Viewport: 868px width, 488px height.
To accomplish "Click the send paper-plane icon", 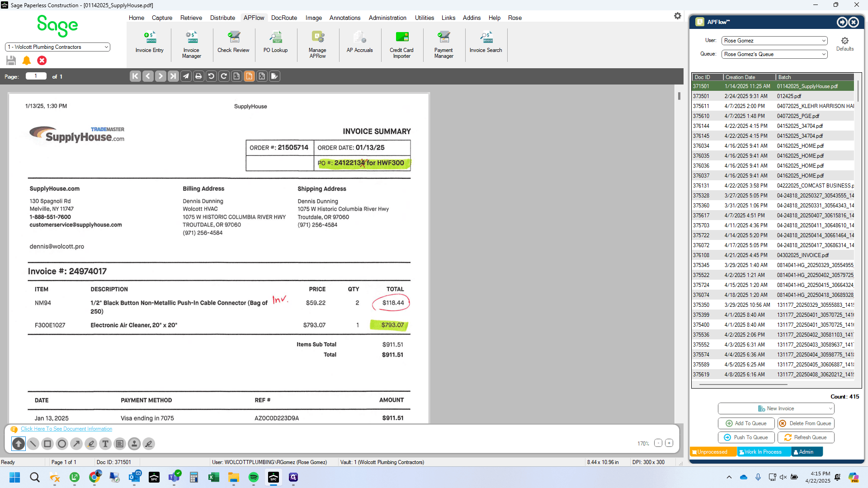I will pyautogui.click(x=186, y=76).
